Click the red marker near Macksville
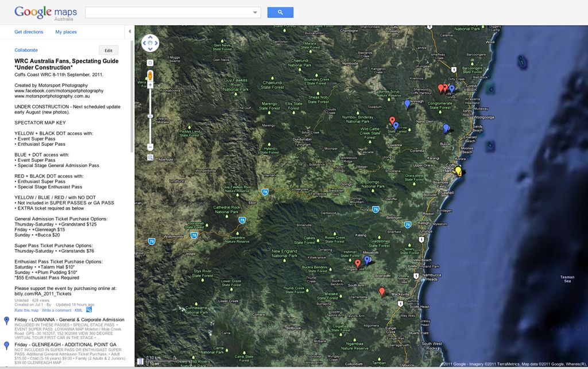Image resolution: width=588 pixels, height=369 pixels. (382, 292)
